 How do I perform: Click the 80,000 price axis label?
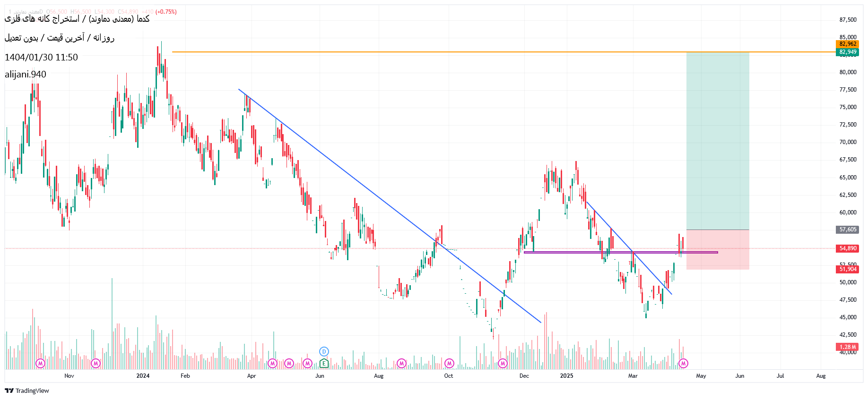848,72
